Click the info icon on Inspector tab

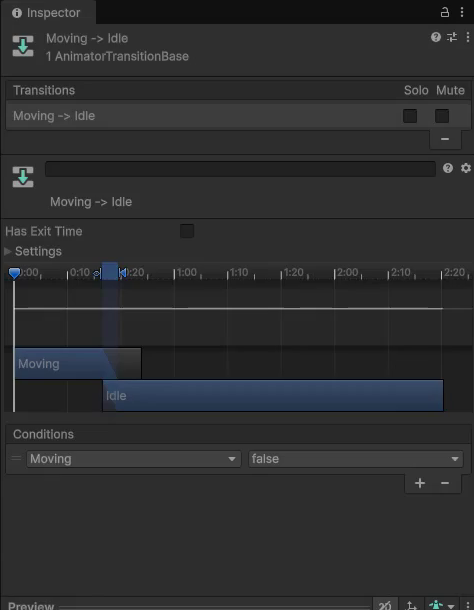(17, 13)
